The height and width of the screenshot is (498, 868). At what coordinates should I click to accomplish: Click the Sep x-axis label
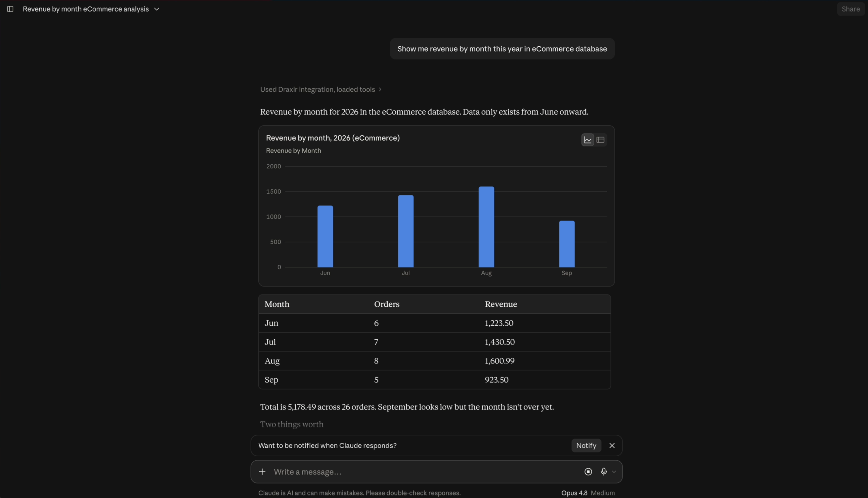click(x=567, y=273)
